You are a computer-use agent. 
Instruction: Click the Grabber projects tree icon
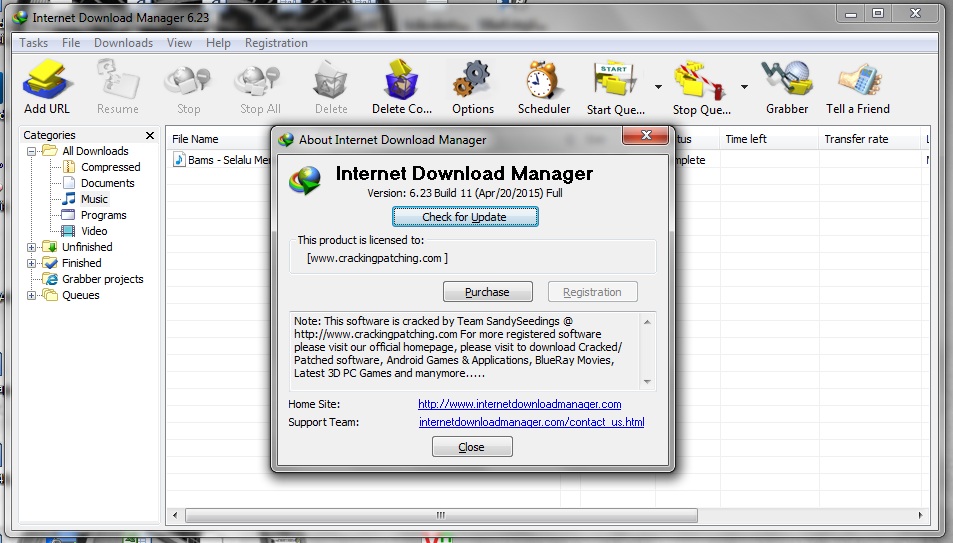pos(50,279)
